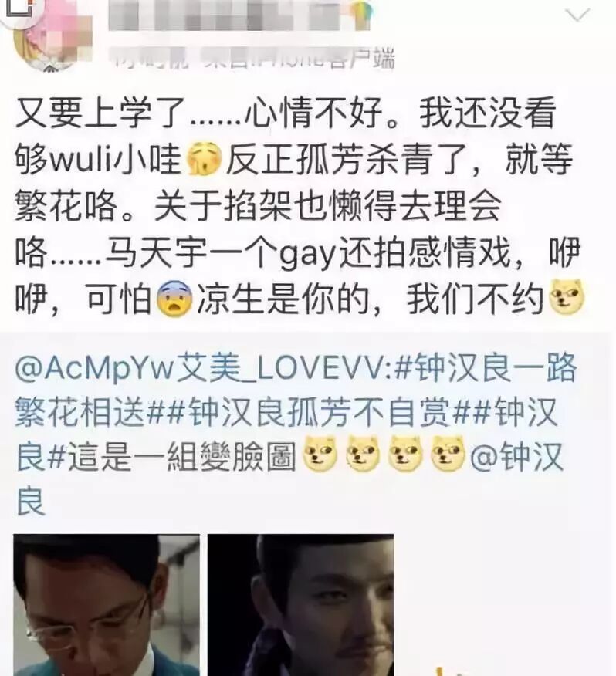Tap the third doge emoji in repost

tap(405, 454)
